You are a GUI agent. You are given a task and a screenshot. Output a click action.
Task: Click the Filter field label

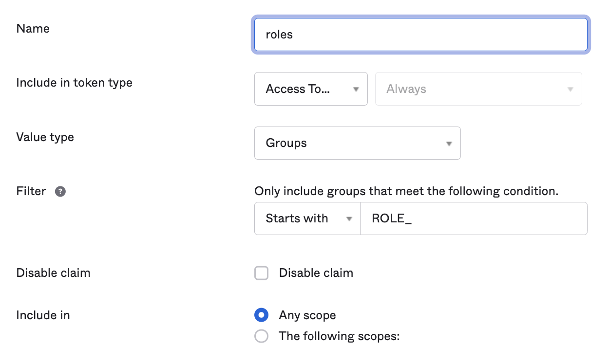pos(31,191)
